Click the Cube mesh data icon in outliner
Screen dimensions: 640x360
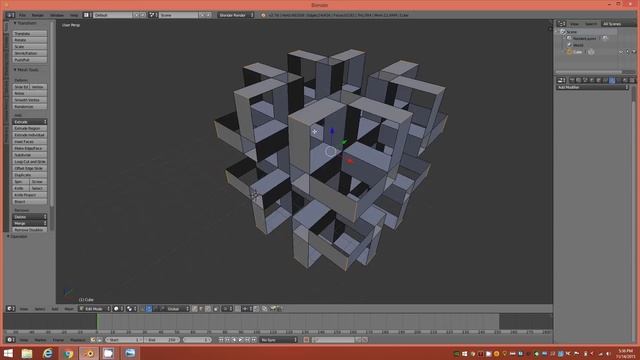[x=591, y=52]
